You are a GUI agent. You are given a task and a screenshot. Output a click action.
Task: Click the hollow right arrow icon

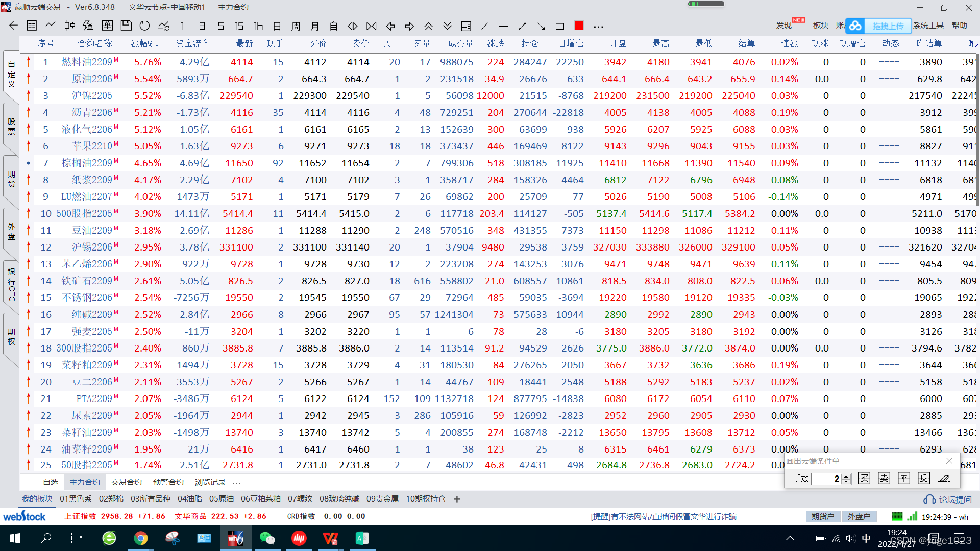[409, 26]
